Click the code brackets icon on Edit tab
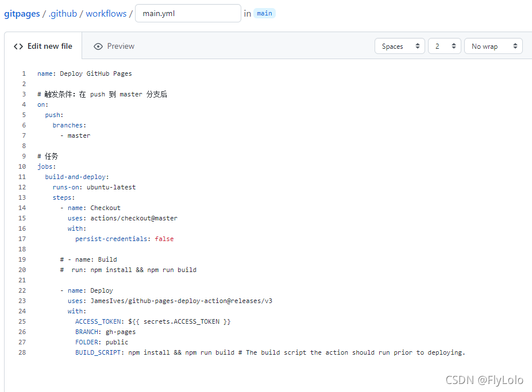The height and width of the screenshot is (392, 532). point(18,46)
